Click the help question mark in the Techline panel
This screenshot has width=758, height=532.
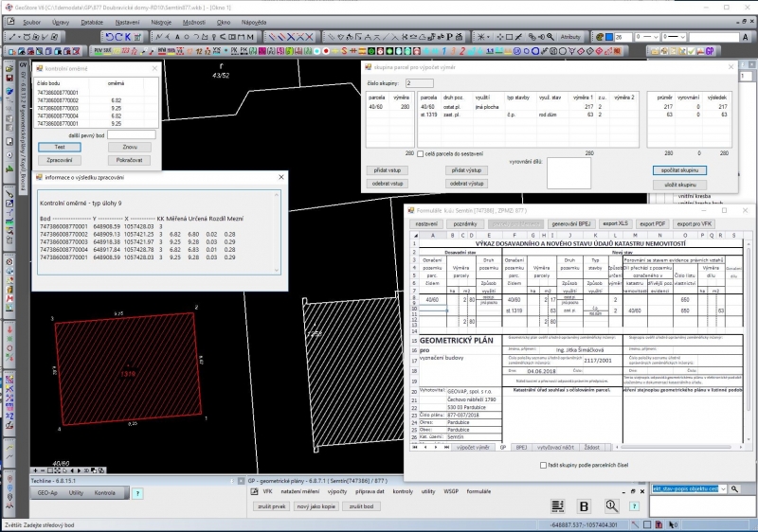tap(137, 493)
